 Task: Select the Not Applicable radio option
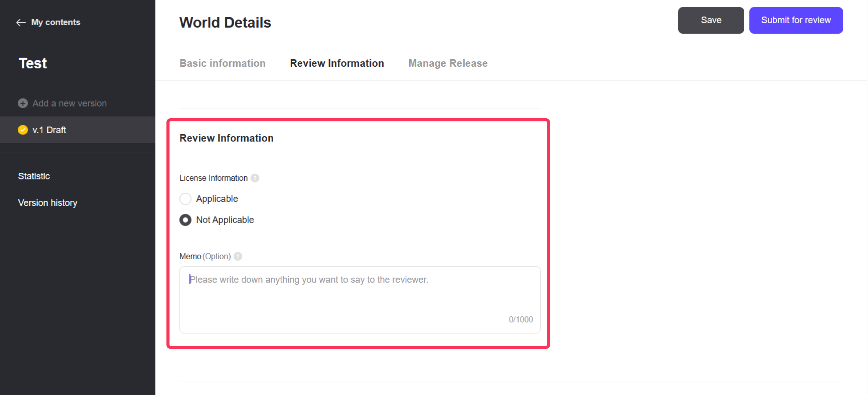185,220
